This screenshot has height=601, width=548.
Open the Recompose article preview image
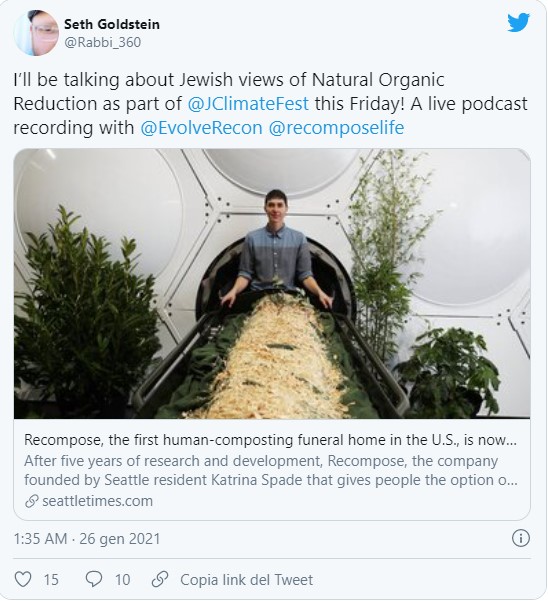[x=272, y=284]
